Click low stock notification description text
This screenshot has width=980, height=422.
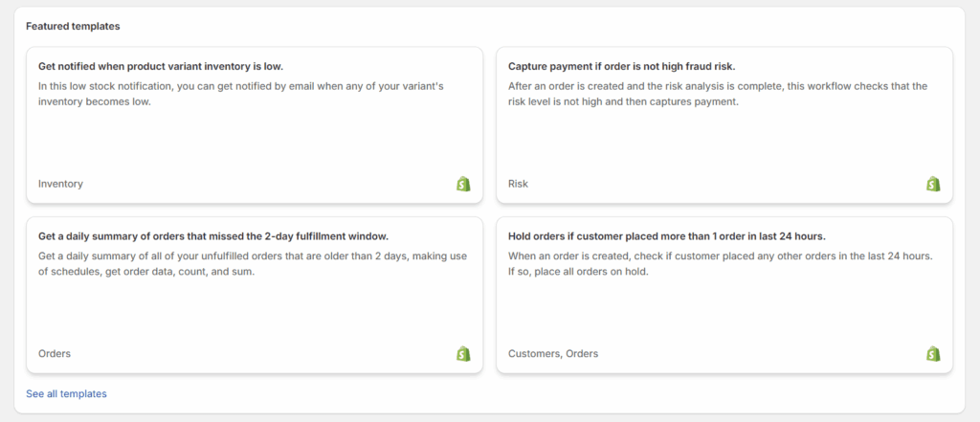click(240, 94)
